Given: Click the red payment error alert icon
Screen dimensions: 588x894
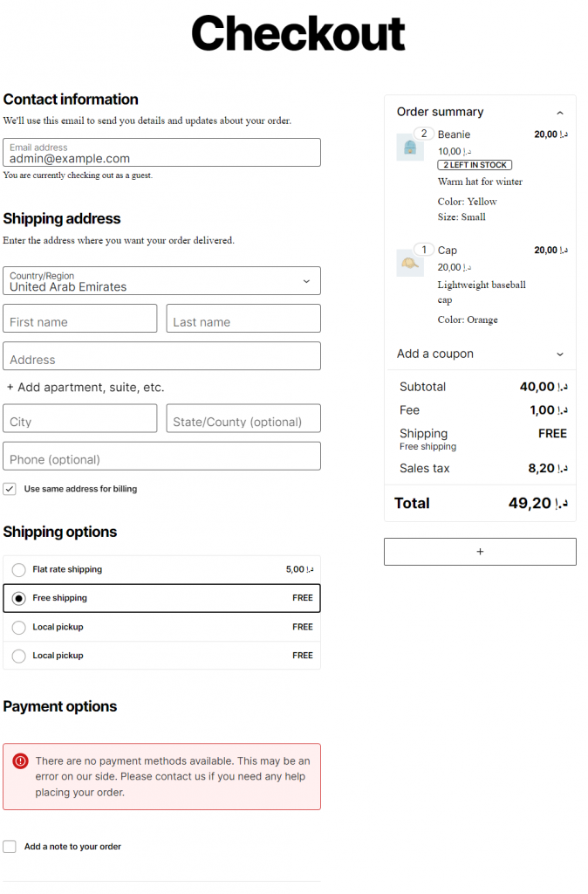Looking at the screenshot, I should [x=19, y=760].
